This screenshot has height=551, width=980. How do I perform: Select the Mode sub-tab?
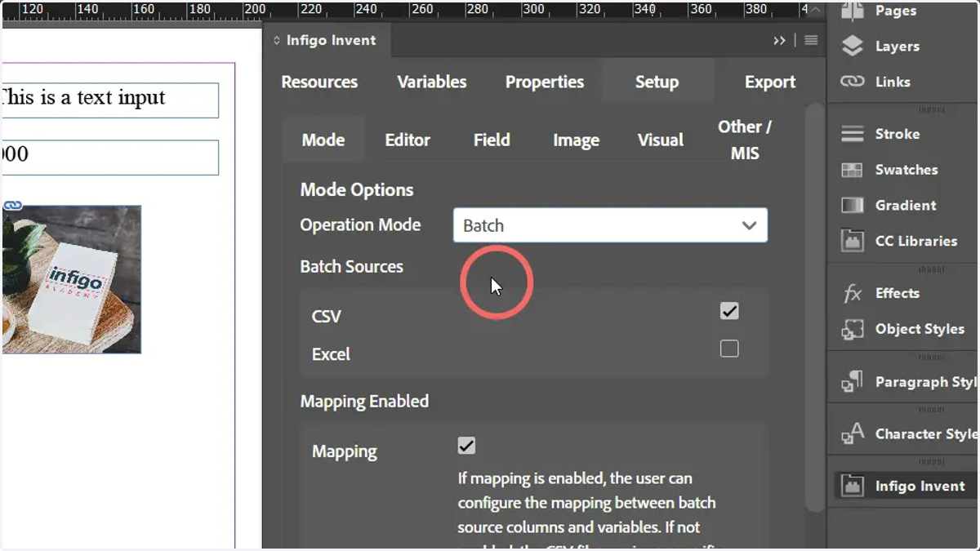click(323, 140)
